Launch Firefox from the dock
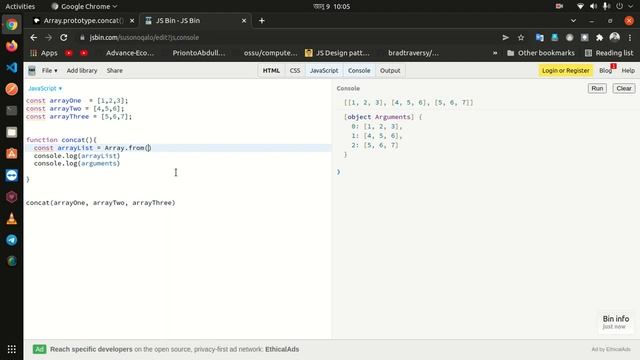 coord(12,46)
